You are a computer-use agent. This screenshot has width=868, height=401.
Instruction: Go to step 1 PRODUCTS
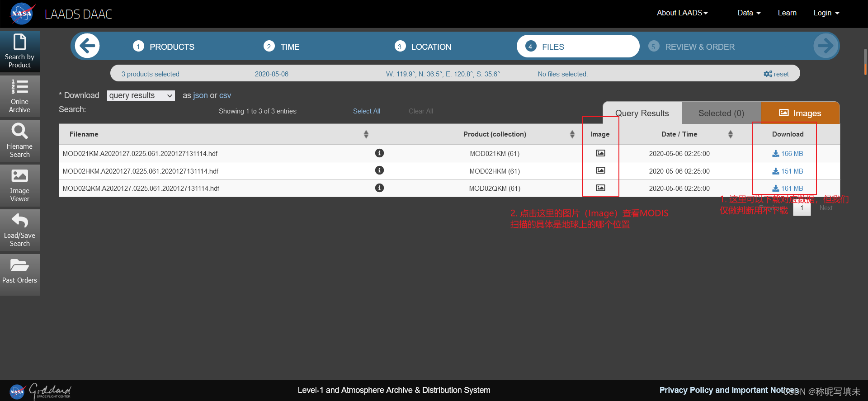click(x=164, y=47)
